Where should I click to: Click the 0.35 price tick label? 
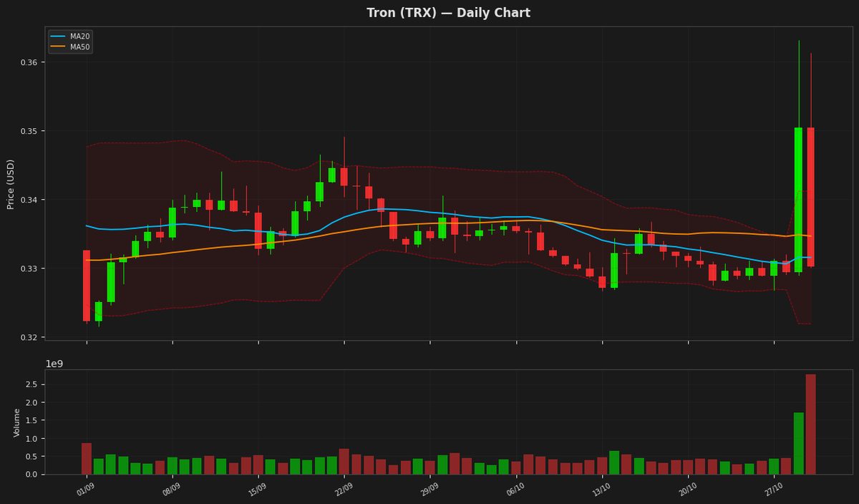(x=29, y=131)
